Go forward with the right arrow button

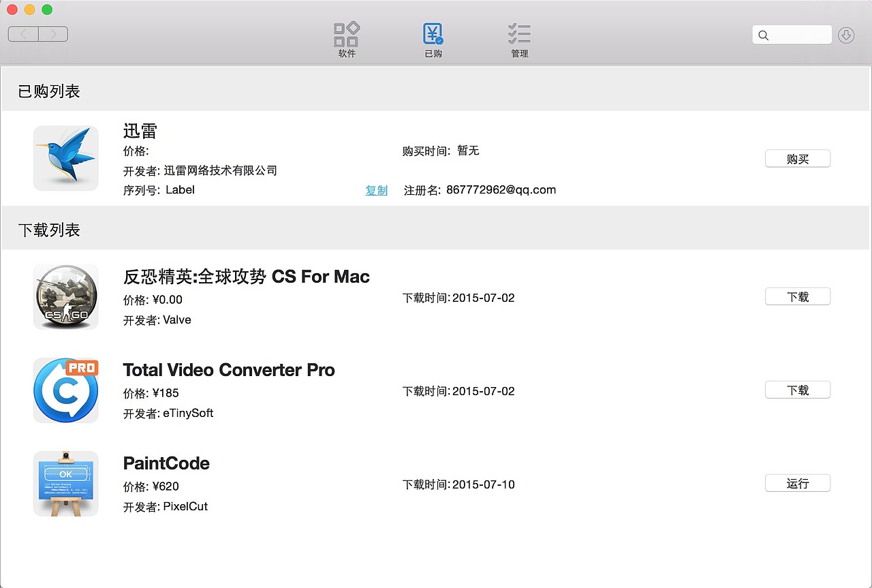point(53,34)
